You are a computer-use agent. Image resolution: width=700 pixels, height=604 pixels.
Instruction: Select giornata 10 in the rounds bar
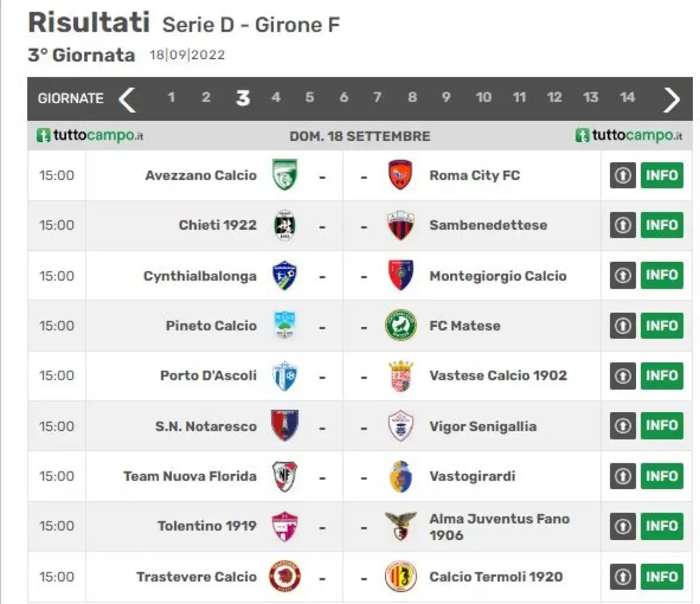click(483, 98)
